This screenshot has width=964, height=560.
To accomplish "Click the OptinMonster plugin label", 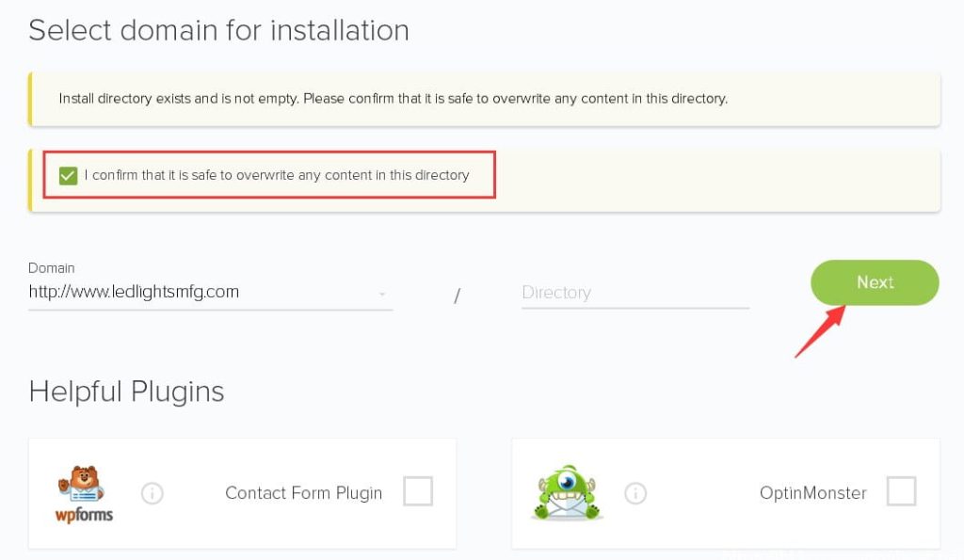I will [x=812, y=492].
